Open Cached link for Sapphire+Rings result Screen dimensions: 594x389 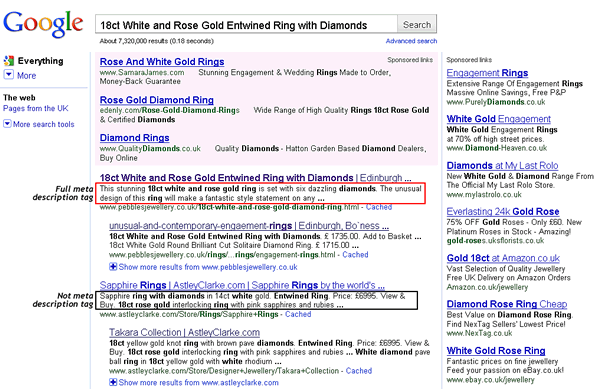(298, 314)
